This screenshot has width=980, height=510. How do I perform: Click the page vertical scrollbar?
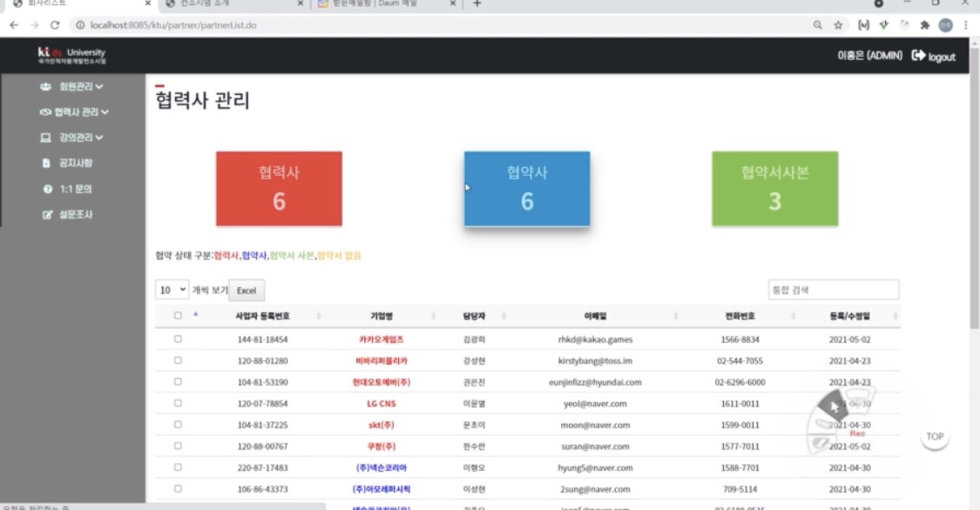[975, 187]
